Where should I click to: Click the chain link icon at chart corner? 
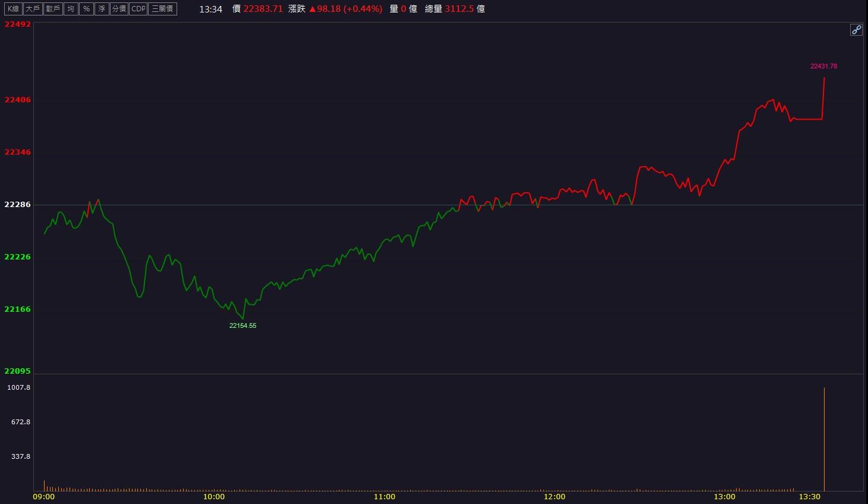(x=856, y=30)
